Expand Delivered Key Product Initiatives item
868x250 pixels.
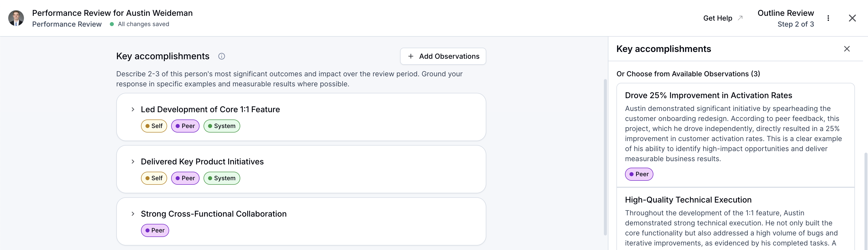tap(133, 161)
